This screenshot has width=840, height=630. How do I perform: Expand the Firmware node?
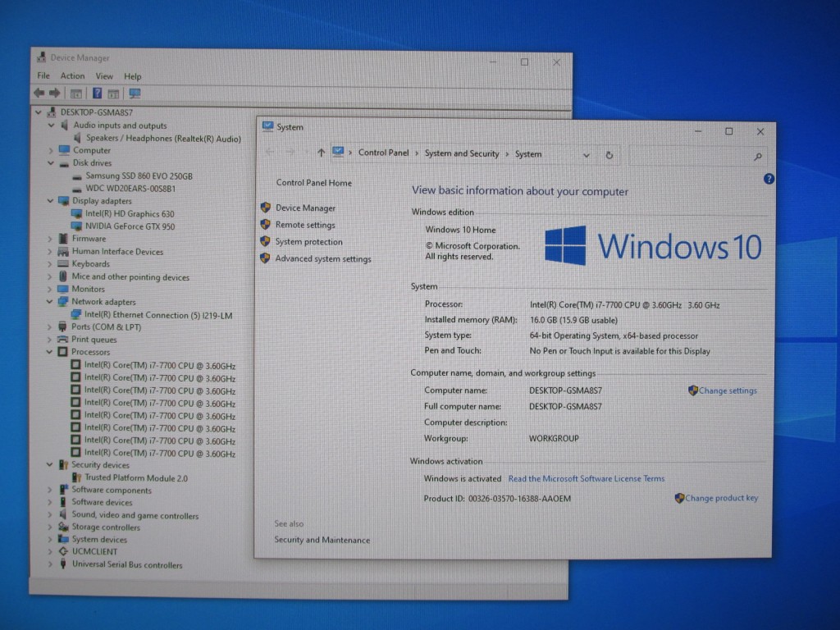[50, 239]
